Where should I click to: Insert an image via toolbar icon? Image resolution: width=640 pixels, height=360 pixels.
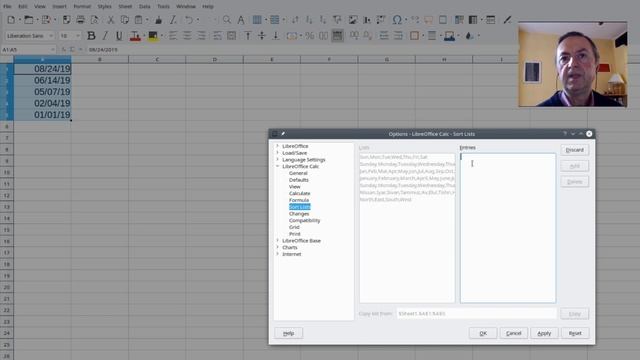(x=353, y=20)
